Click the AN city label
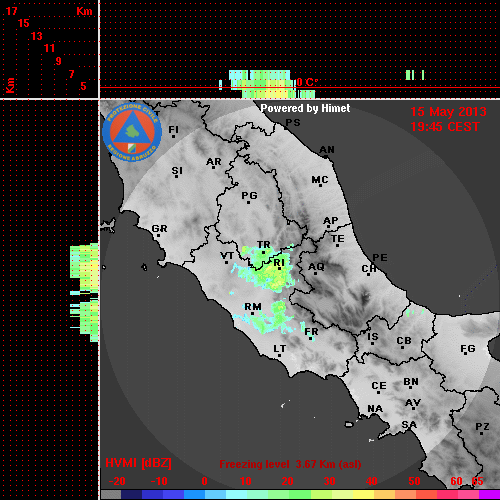This screenshot has width=500, height=500. click(327, 150)
